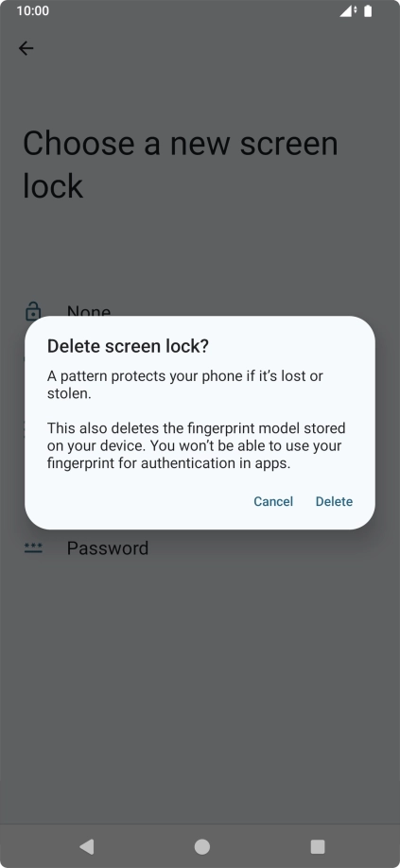Tap the Android home circle button
The image size is (400, 868).
(x=202, y=846)
